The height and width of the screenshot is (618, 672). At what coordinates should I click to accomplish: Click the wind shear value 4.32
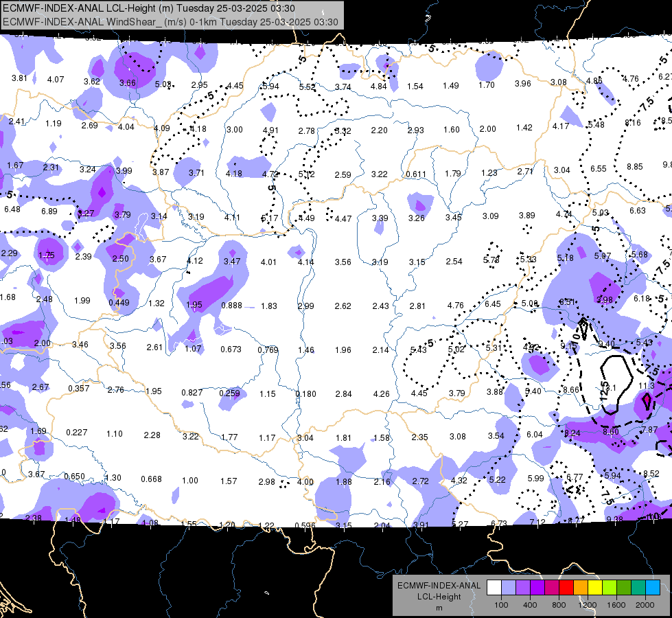pos(459,481)
